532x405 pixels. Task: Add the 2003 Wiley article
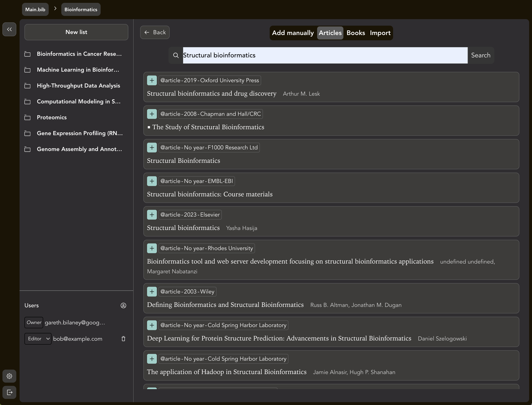pos(152,292)
